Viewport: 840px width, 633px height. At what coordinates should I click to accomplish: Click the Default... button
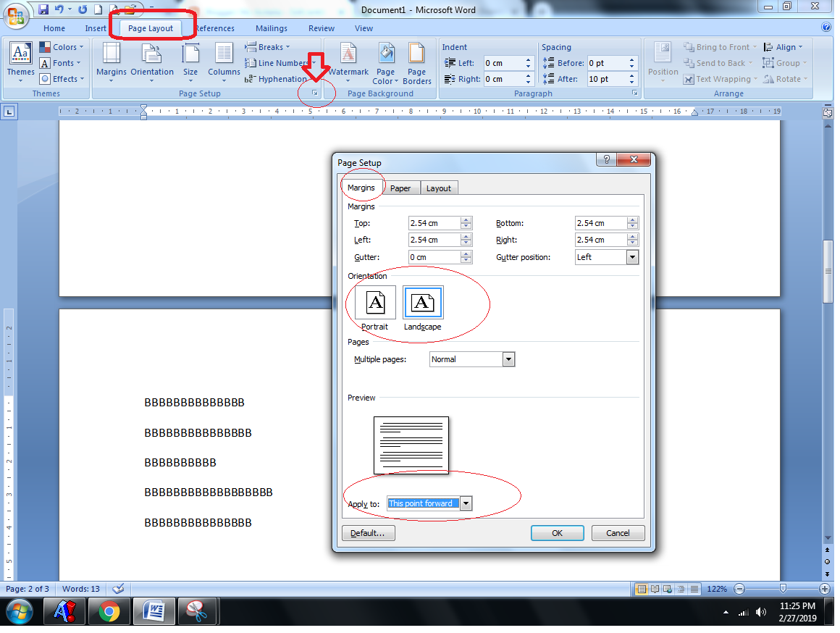[368, 533]
